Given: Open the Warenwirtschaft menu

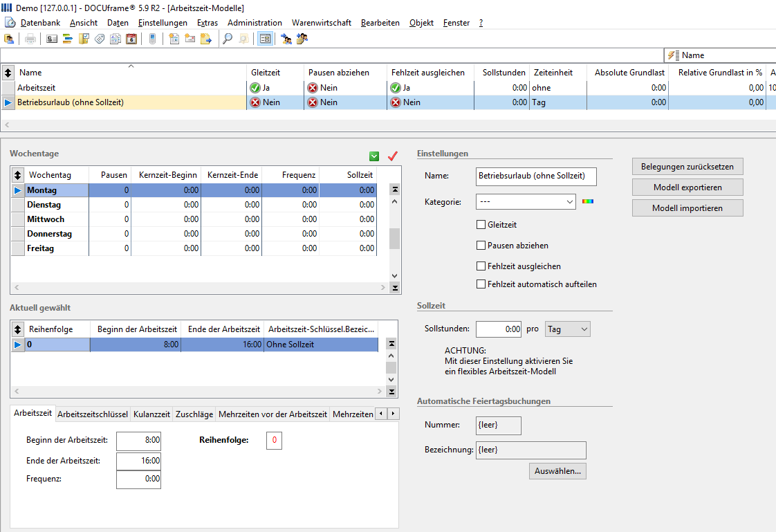Looking at the screenshot, I should tap(321, 23).
